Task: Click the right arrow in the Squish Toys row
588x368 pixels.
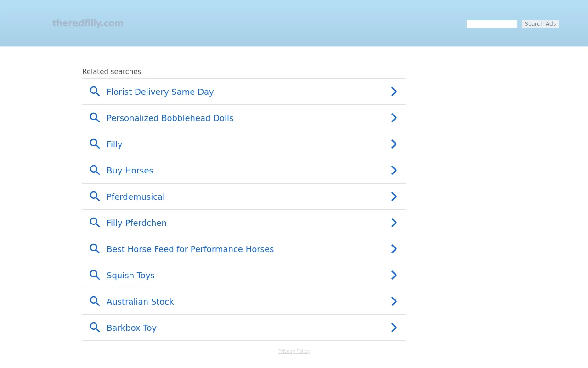Action: [394, 275]
